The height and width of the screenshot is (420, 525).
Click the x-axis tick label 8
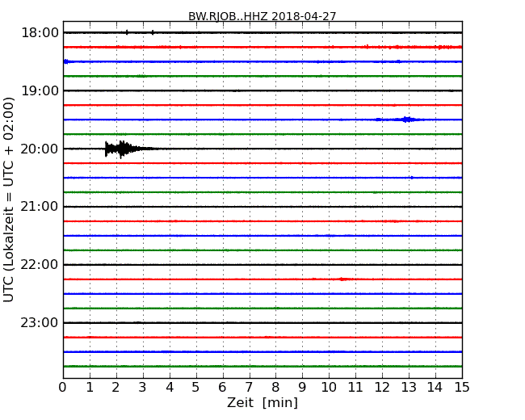[275, 387]
